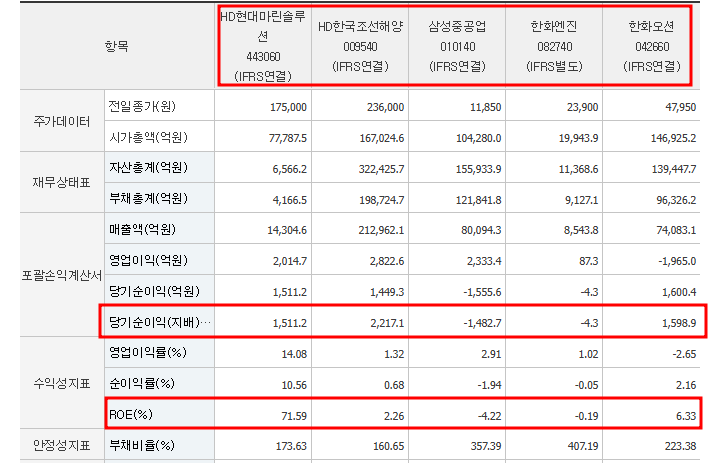
Task: Select the 영업이익(억원) row label
Action: tap(148, 260)
